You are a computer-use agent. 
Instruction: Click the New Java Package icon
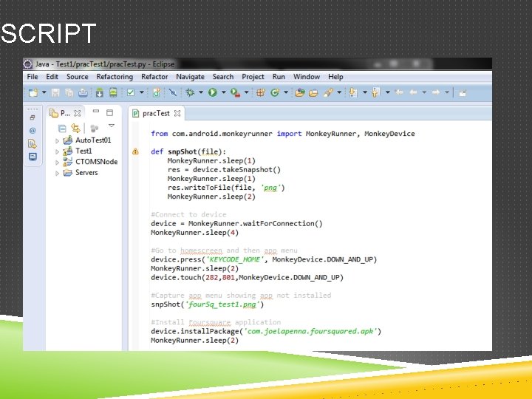pos(261,92)
